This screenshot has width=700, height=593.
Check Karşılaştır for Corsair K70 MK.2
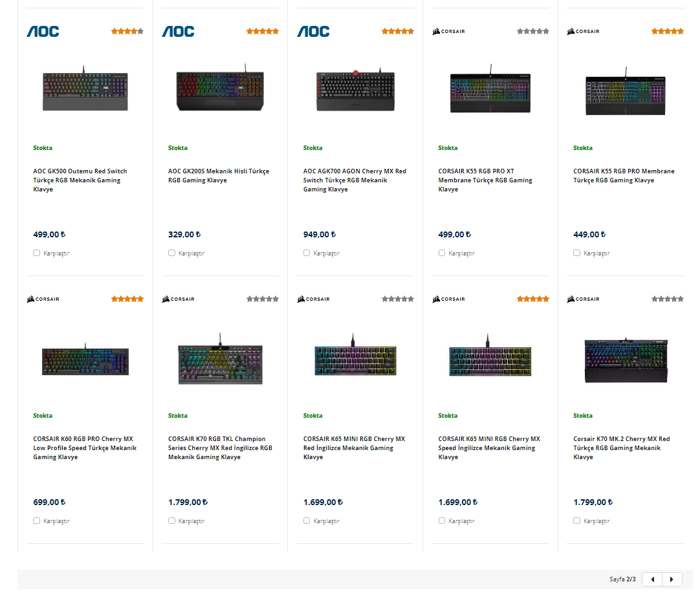coord(577,521)
